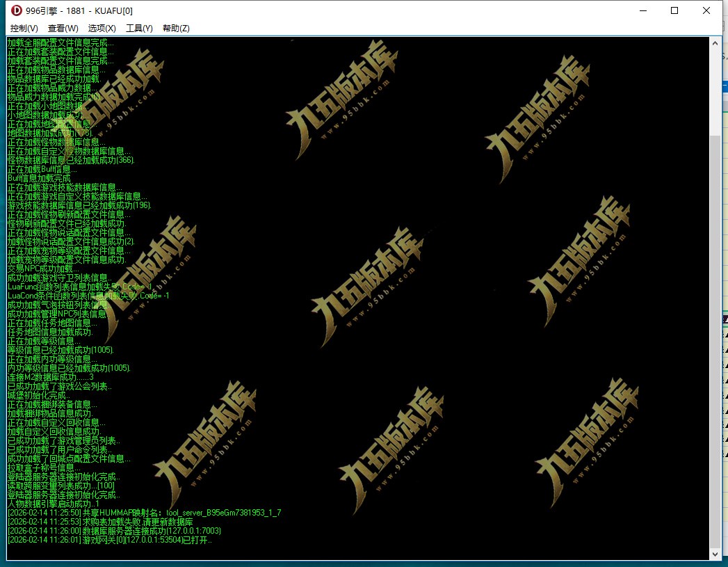
Task: Maximize the 996引擎 window
Action: click(x=674, y=10)
